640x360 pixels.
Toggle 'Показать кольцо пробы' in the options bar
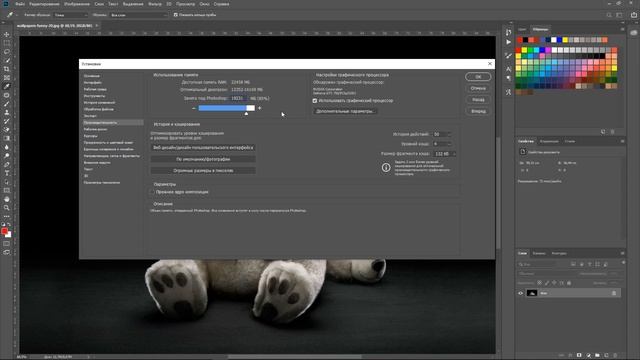176,15
